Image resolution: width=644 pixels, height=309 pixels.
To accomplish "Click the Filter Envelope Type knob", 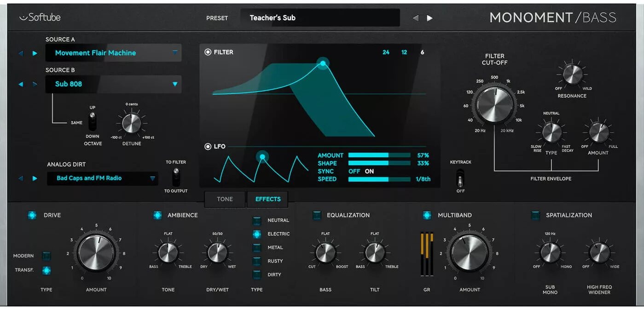I will (x=551, y=132).
